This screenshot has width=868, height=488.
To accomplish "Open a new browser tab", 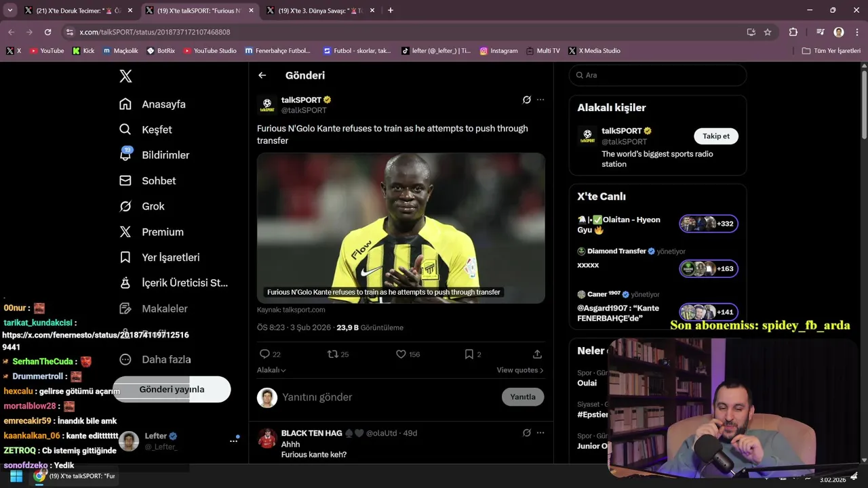I will [390, 10].
